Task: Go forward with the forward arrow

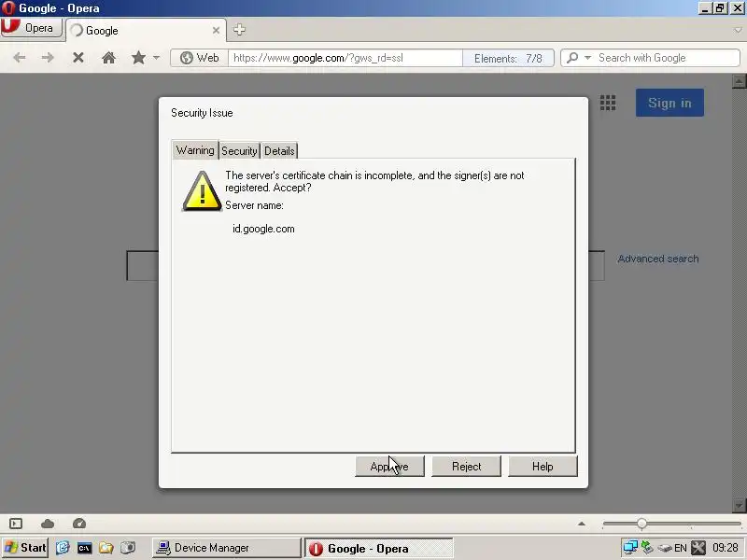Action: [48, 58]
